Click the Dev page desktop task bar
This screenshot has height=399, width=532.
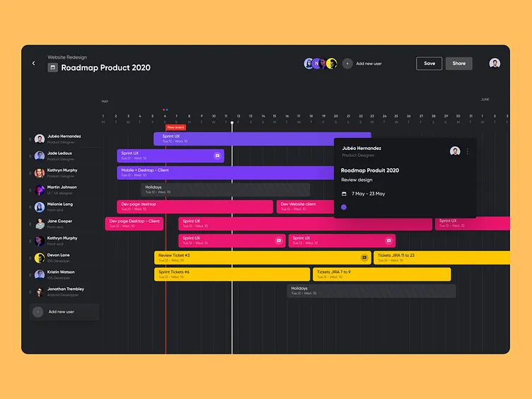[x=195, y=207]
